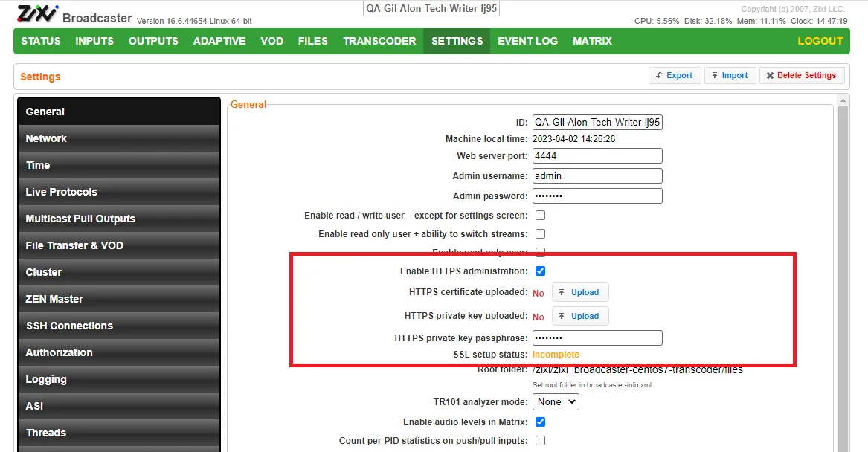Open Time settings section
The image size is (868, 452).
(x=119, y=165)
